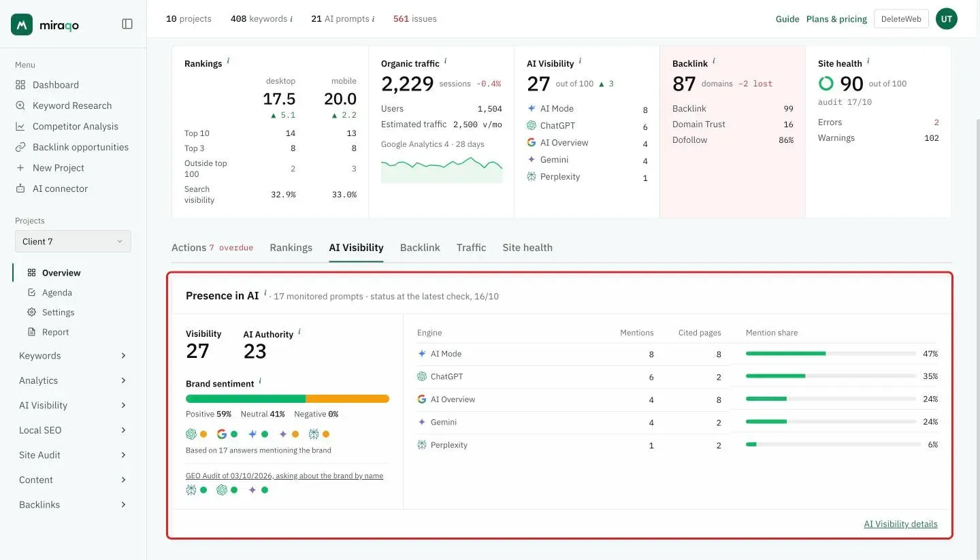Screen dimensions: 980x560
Task: Open the AI Visibility details link
Action: coord(900,524)
